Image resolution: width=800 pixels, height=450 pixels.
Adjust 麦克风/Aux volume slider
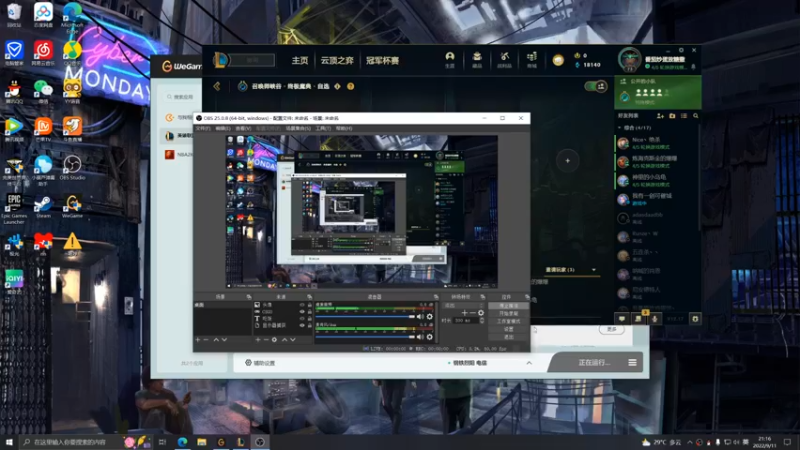pos(365,337)
